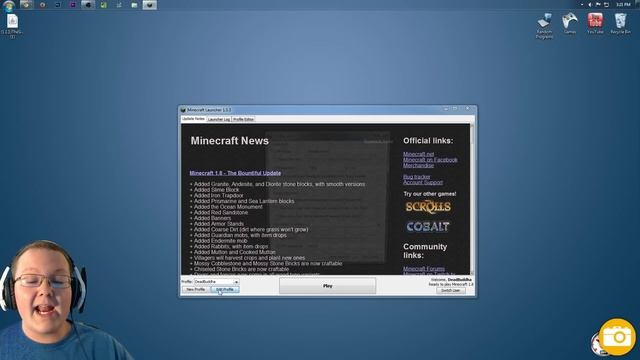640x360 pixels.
Task: Click the New Profile button
Action: [196, 289]
